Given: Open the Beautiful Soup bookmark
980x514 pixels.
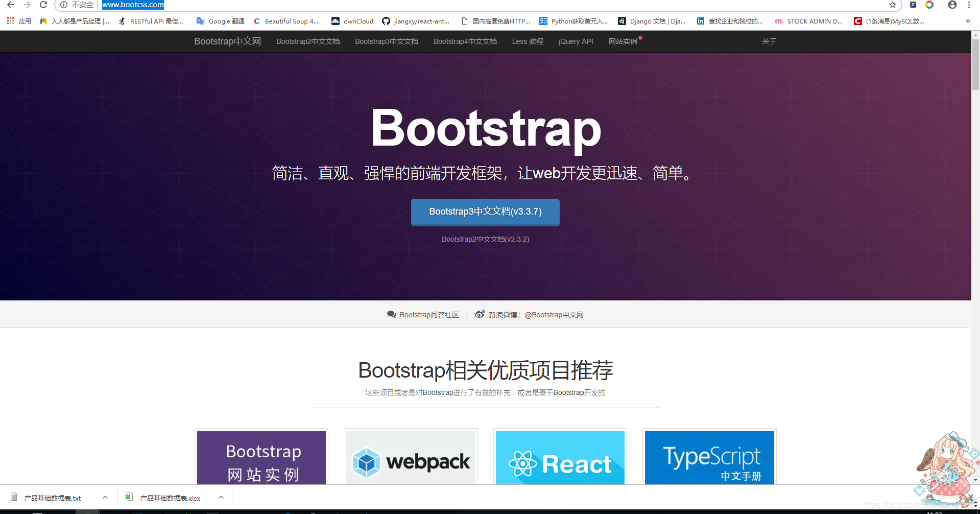Looking at the screenshot, I should pos(286,21).
